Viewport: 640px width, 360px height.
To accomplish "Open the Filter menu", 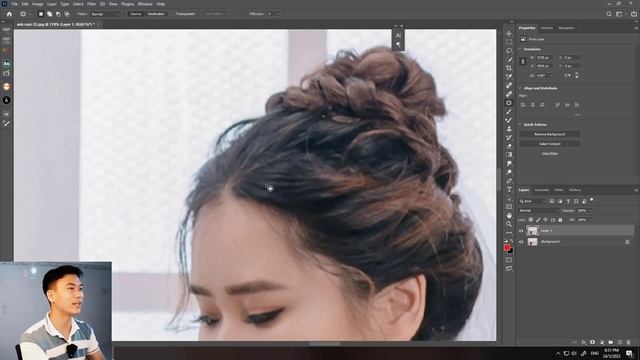I will point(91,4).
